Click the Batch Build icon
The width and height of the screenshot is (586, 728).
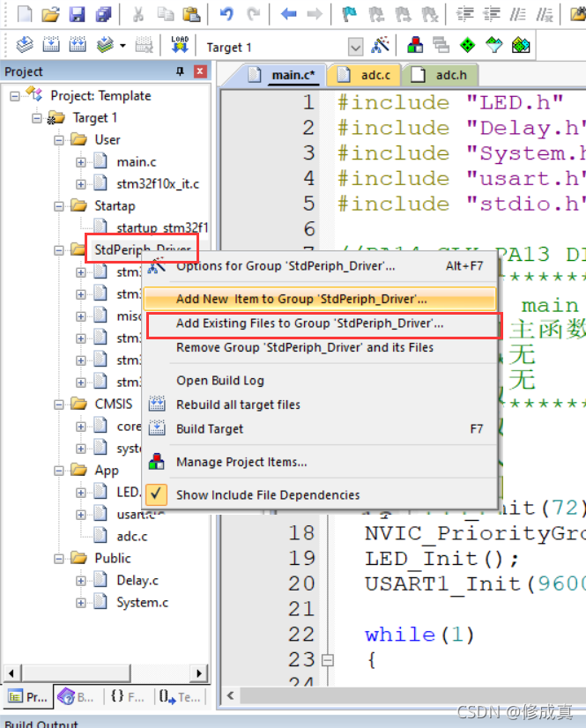click(106, 45)
